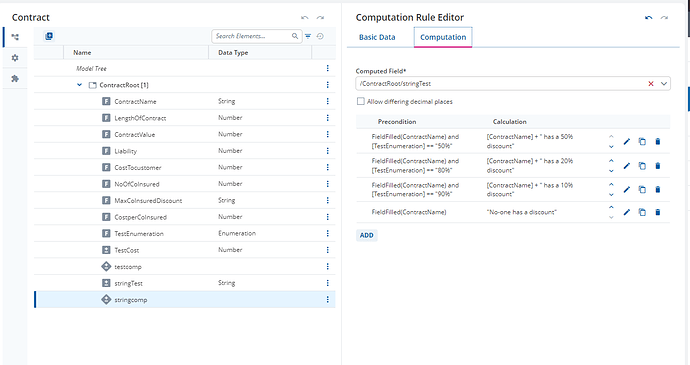690x365 pixels.
Task: Delete the "has a 20% discount" rule
Action: [658, 166]
